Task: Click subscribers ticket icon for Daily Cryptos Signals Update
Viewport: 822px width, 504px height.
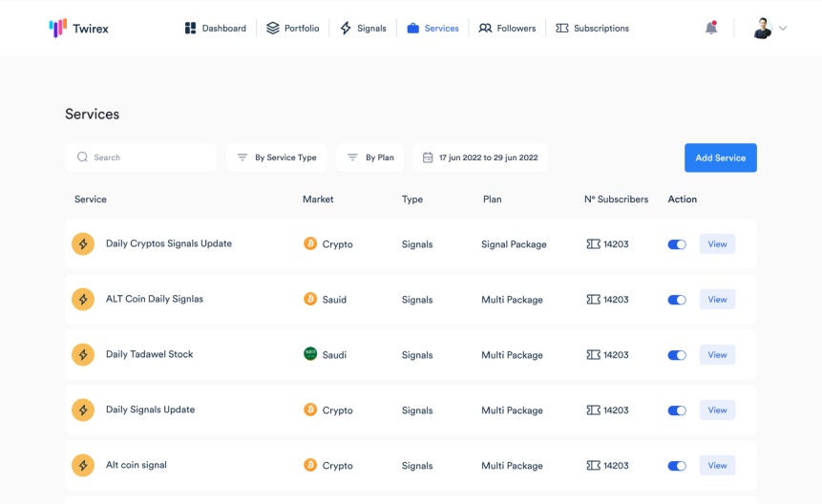Action: click(593, 244)
